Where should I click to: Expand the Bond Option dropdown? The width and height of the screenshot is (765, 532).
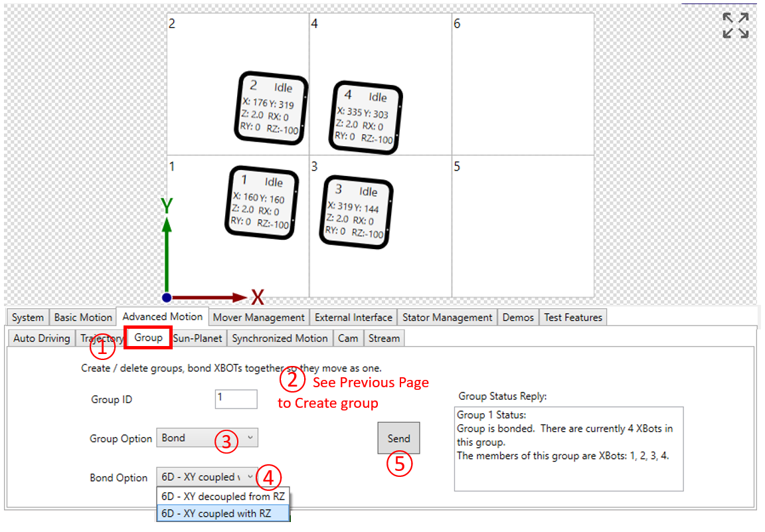point(207,477)
